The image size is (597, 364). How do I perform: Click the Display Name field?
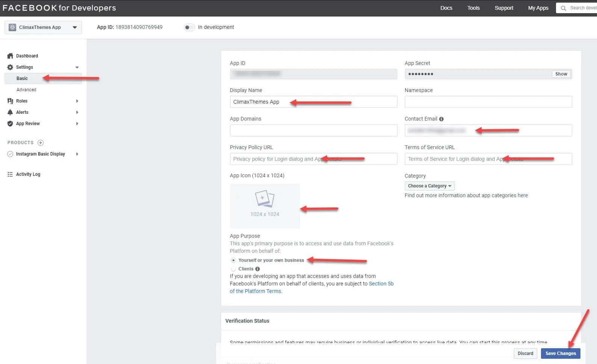pyautogui.click(x=314, y=102)
